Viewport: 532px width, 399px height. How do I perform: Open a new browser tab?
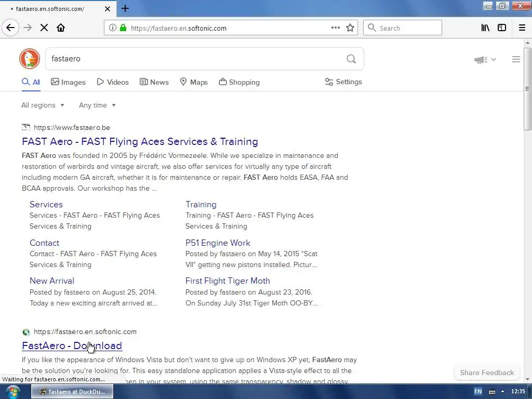click(x=125, y=8)
